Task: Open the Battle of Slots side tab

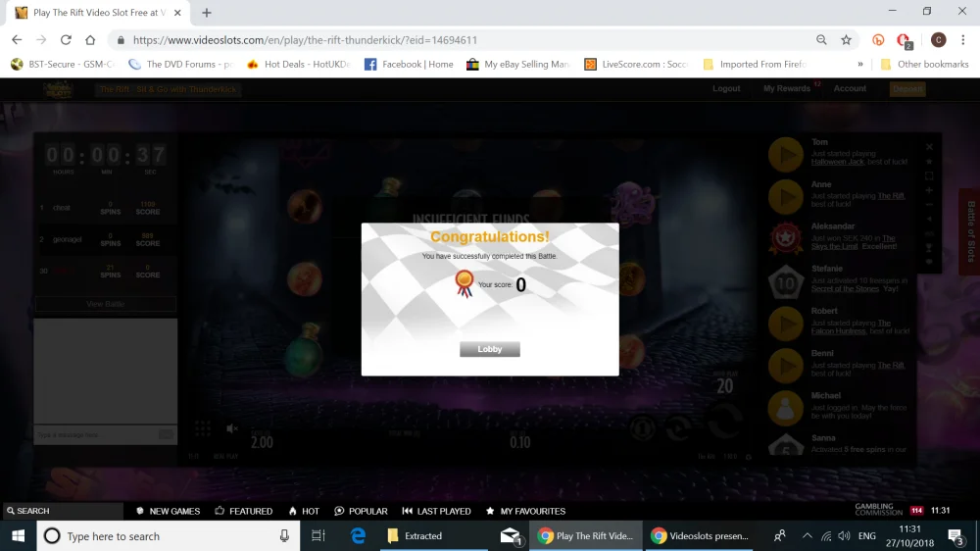Action: (969, 231)
